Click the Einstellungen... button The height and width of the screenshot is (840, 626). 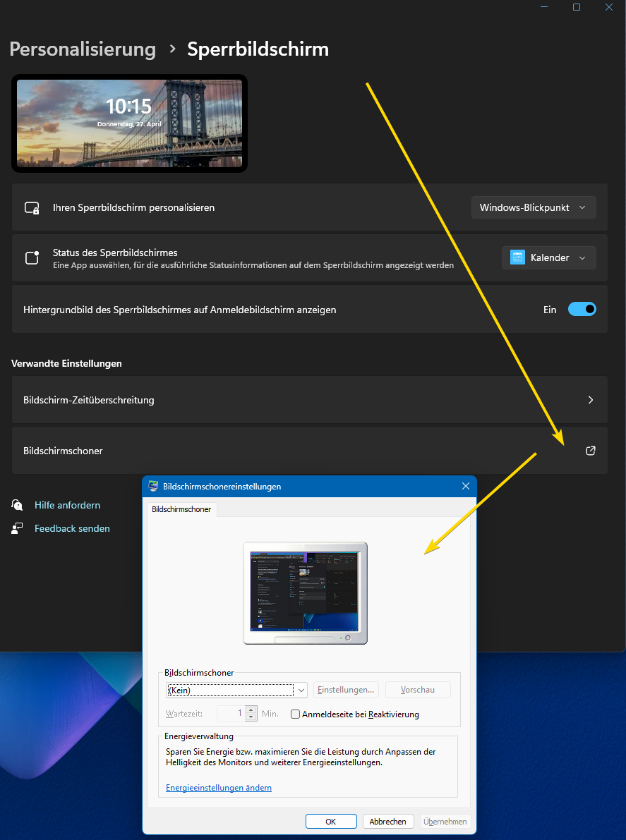click(346, 690)
